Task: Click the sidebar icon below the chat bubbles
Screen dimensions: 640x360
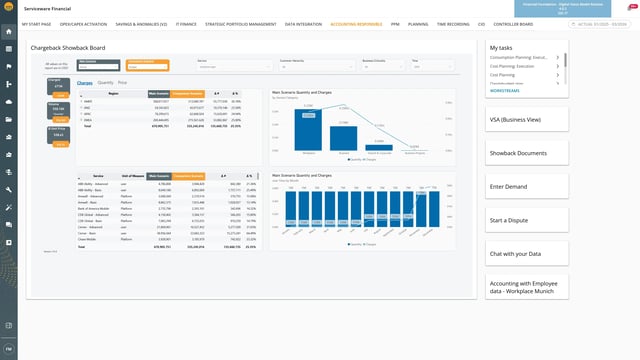Action: point(9,242)
